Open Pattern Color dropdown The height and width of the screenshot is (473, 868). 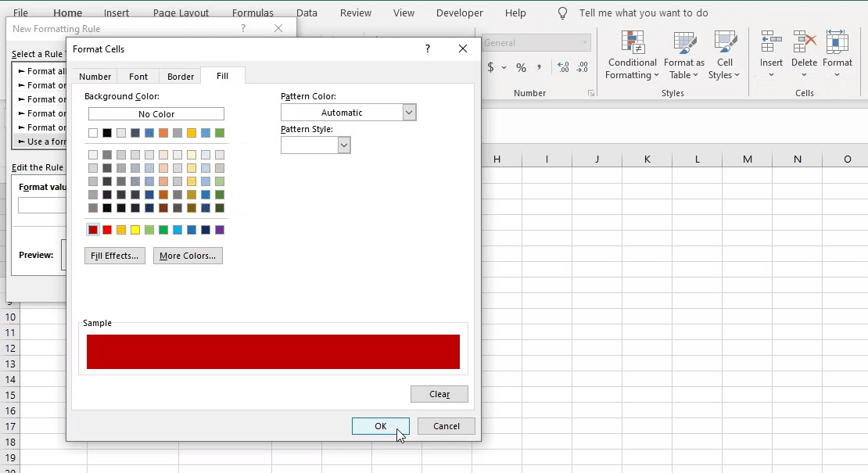pyautogui.click(x=409, y=113)
